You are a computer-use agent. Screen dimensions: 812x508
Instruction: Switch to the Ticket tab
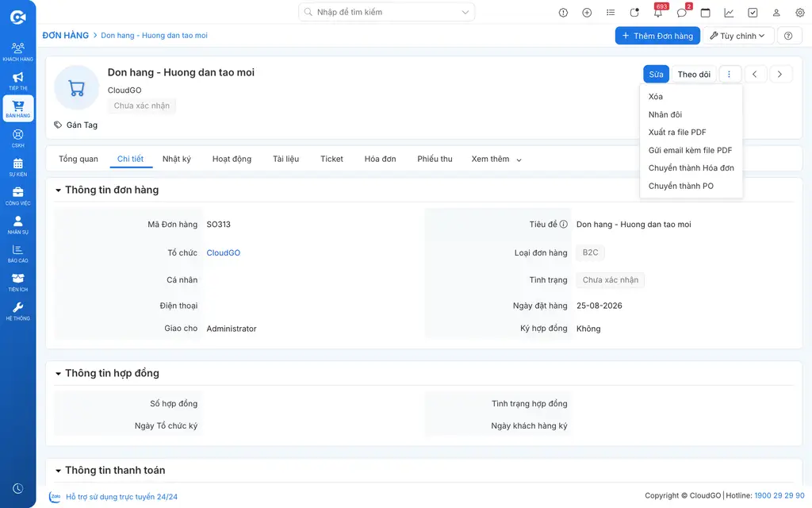(331, 159)
